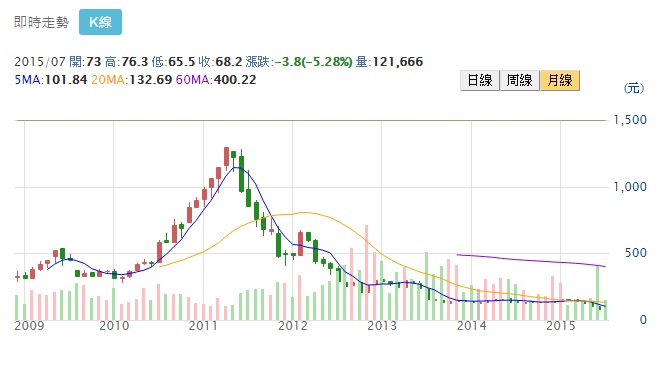Click the -3.8(-5.28%) change value
Screen dimensions: 664x370
[x=314, y=62]
